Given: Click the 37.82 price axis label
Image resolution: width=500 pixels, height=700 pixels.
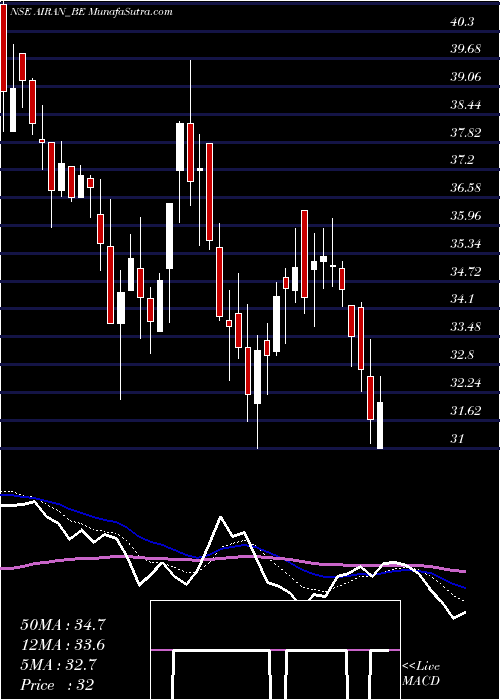Looking at the screenshot, I should (x=466, y=132).
